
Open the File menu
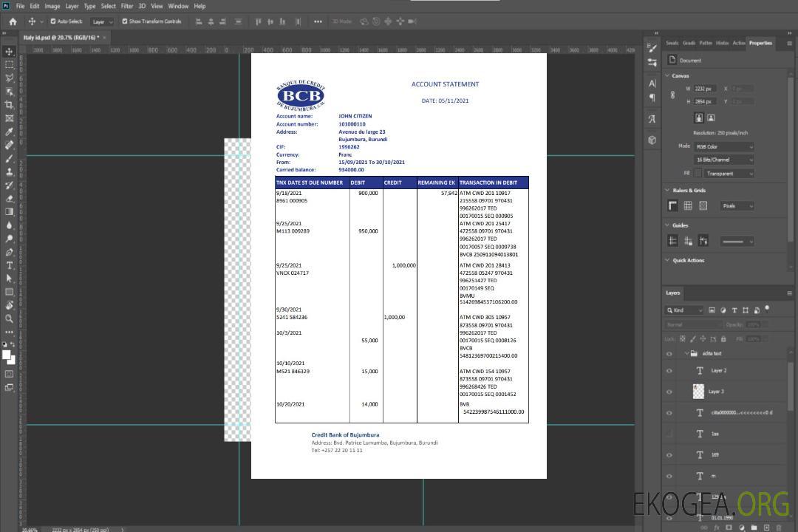point(21,6)
